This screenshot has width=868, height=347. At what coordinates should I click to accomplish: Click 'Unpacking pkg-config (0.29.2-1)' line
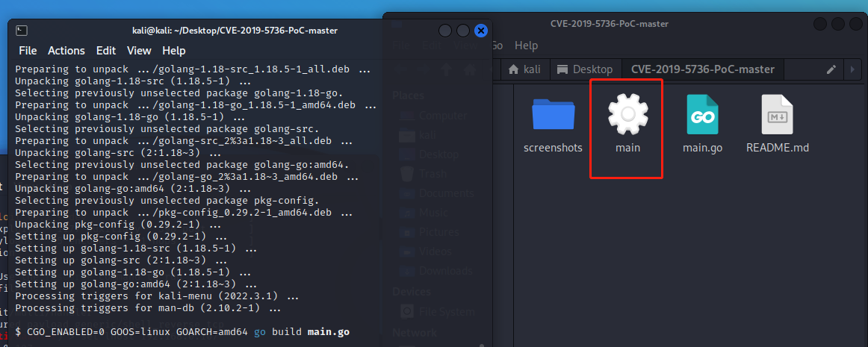118,225
